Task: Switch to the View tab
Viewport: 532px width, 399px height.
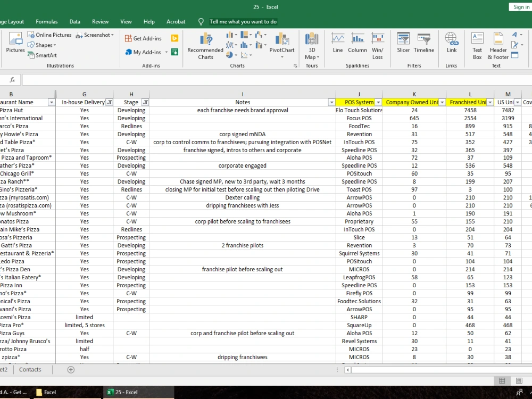Action: click(x=126, y=22)
